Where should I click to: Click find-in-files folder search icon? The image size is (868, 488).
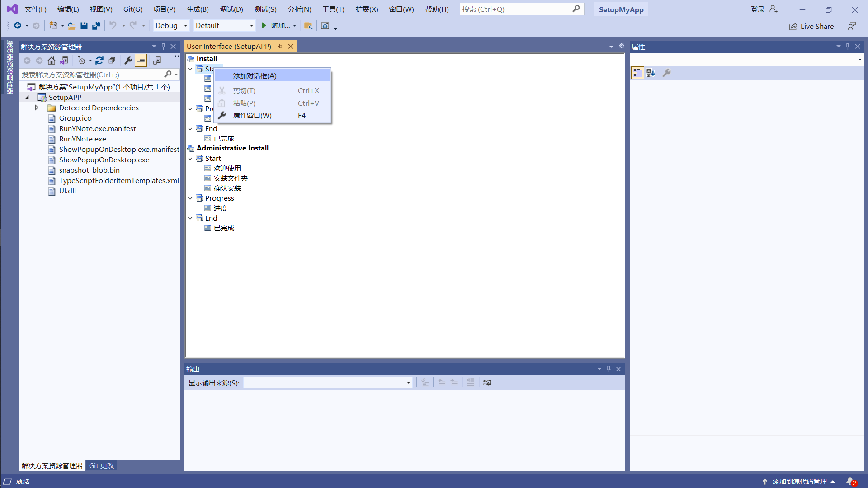coord(308,26)
